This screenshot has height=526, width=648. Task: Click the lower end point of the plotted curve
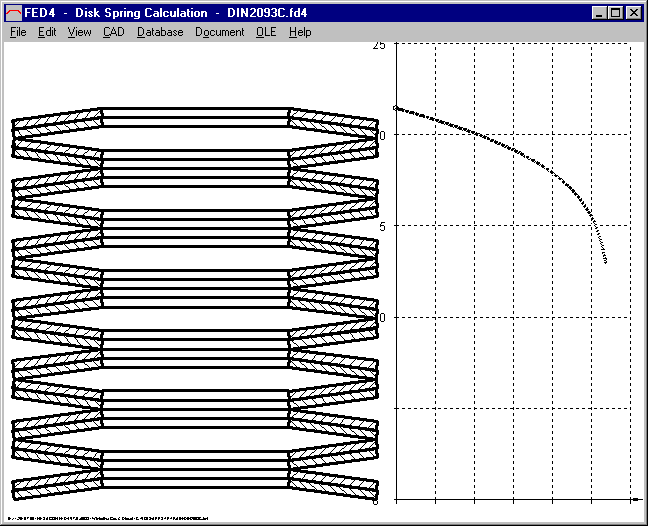click(606, 262)
